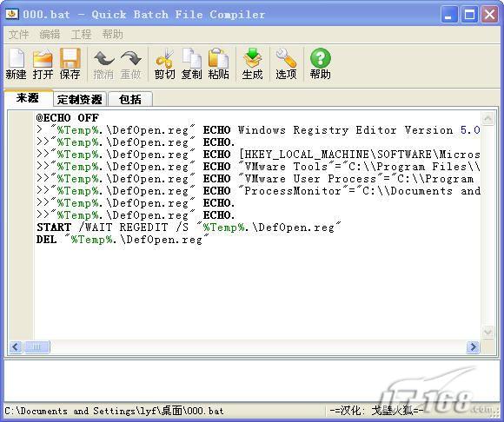Open the 文件 menu
504x422 pixels.
(18, 35)
